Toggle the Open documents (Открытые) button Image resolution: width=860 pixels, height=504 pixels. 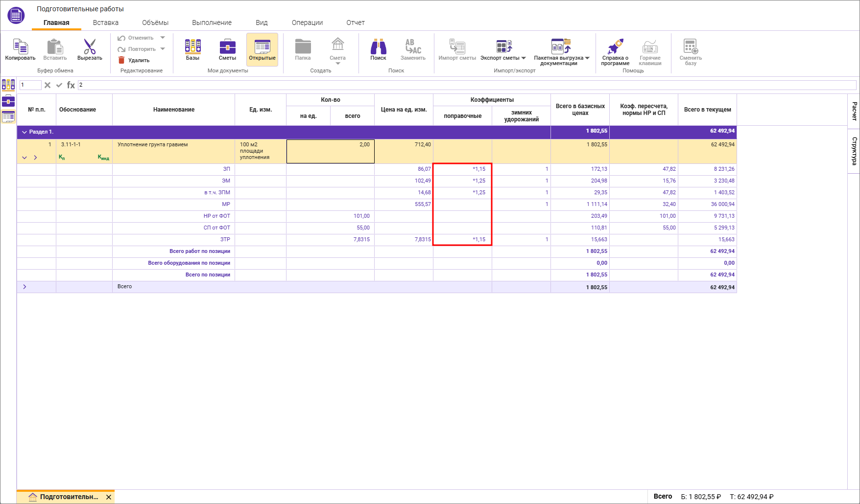click(262, 49)
